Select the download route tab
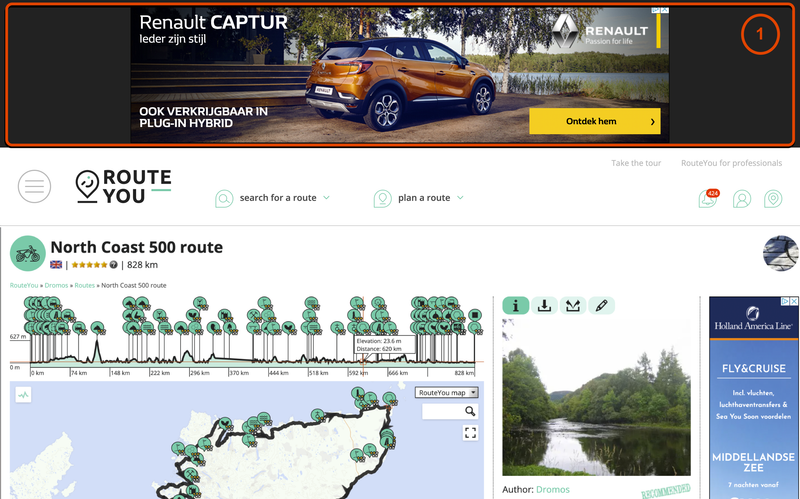Image resolution: width=800 pixels, height=499 pixels. pos(544,306)
